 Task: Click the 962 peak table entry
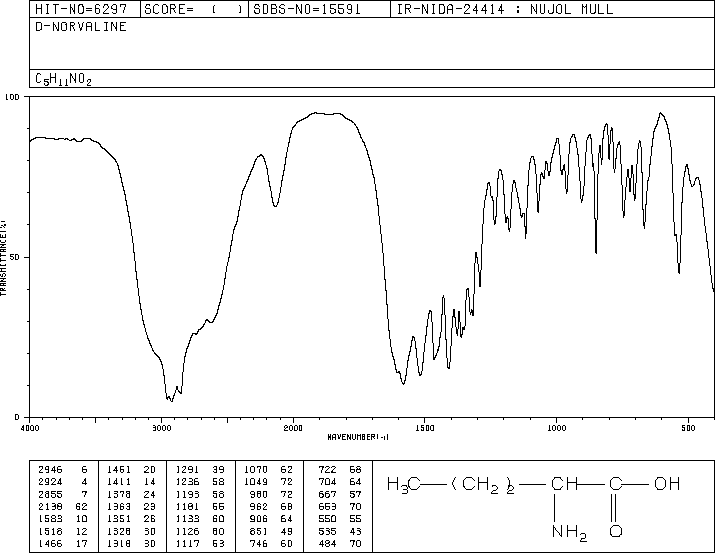click(259, 506)
